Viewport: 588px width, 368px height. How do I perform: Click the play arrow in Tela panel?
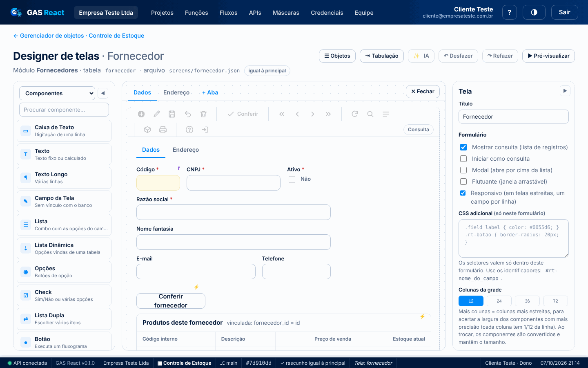565,91
